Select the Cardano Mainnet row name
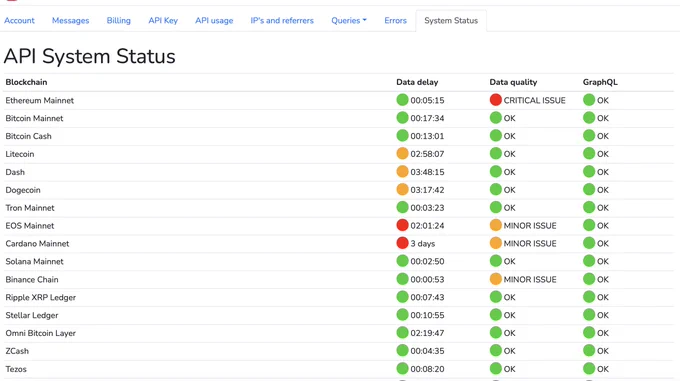The width and height of the screenshot is (680, 381). 37,244
